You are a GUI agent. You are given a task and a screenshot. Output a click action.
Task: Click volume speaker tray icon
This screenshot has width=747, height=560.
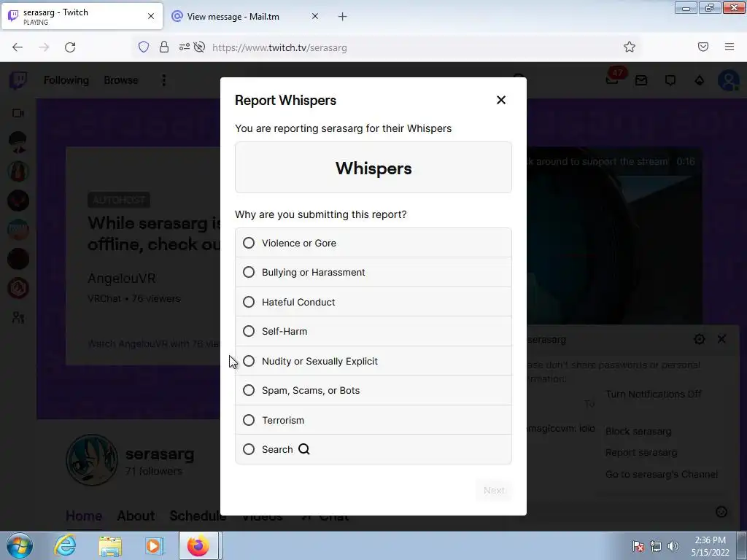(673, 546)
